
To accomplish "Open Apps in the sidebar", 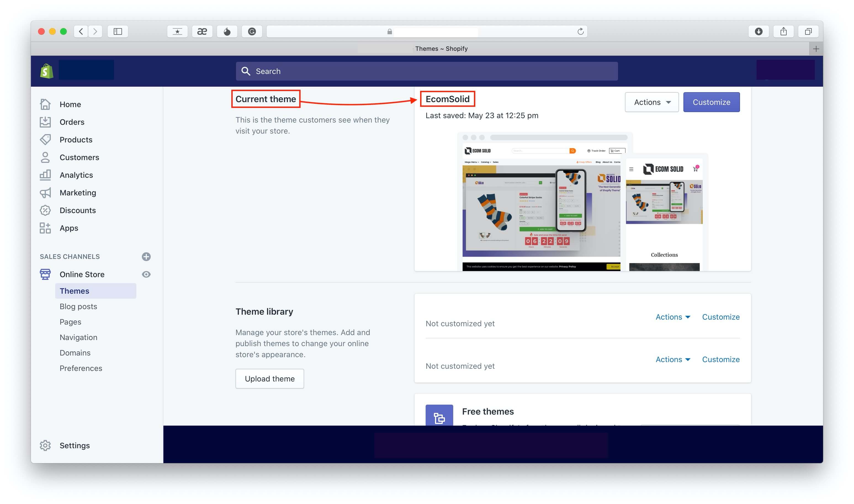I will tap(69, 228).
